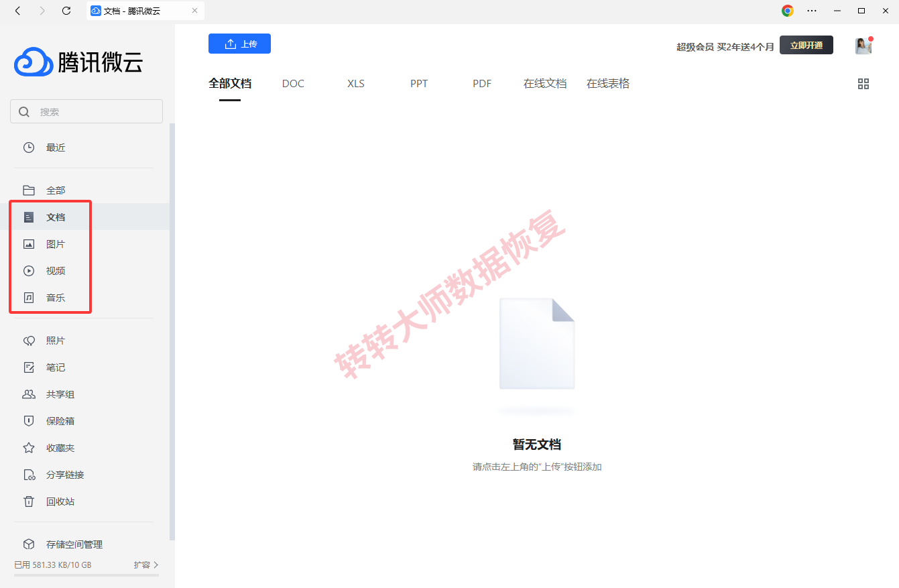Switch to the PPT tab

point(419,84)
